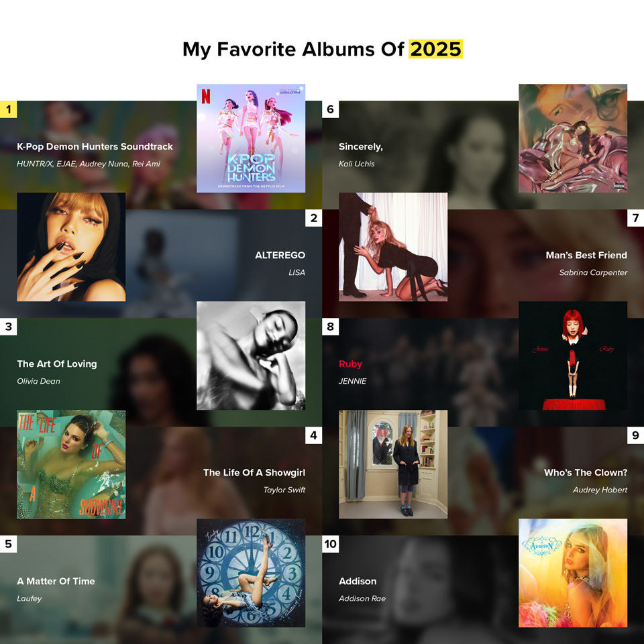Select the Addison Rae album cover
The height and width of the screenshot is (644, 644).
pyautogui.click(x=573, y=573)
